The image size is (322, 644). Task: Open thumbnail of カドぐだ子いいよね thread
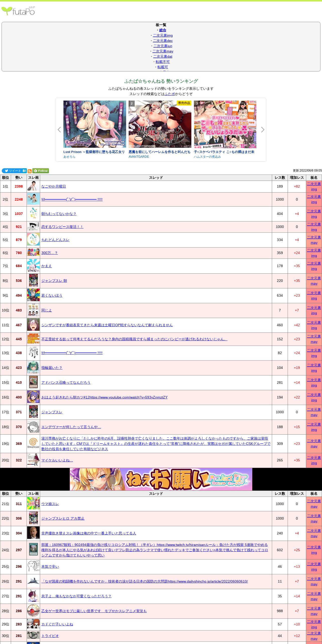coord(33,624)
